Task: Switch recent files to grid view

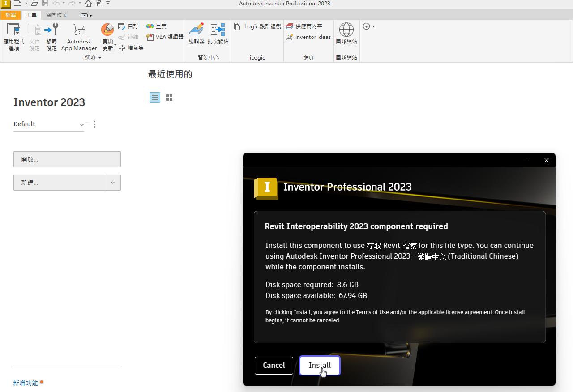Action: (169, 98)
